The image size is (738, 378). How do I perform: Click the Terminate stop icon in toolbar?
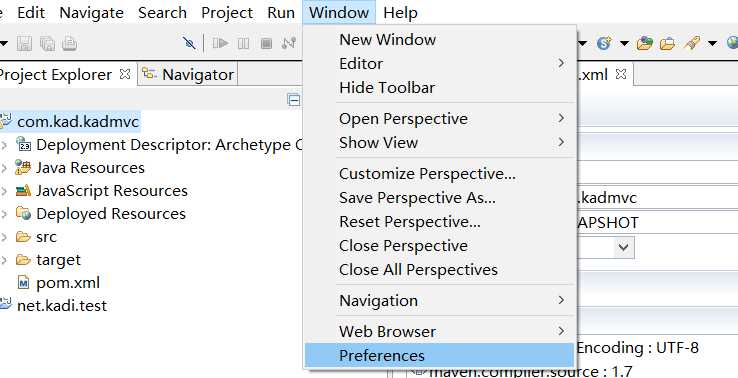pyautogui.click(x=266, y=44)
